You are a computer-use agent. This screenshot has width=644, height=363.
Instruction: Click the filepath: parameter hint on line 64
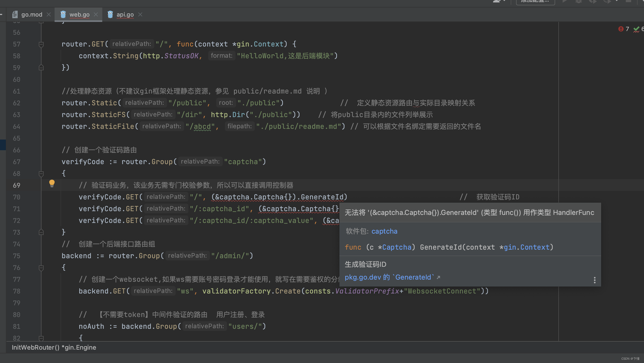tap(240, 126)
